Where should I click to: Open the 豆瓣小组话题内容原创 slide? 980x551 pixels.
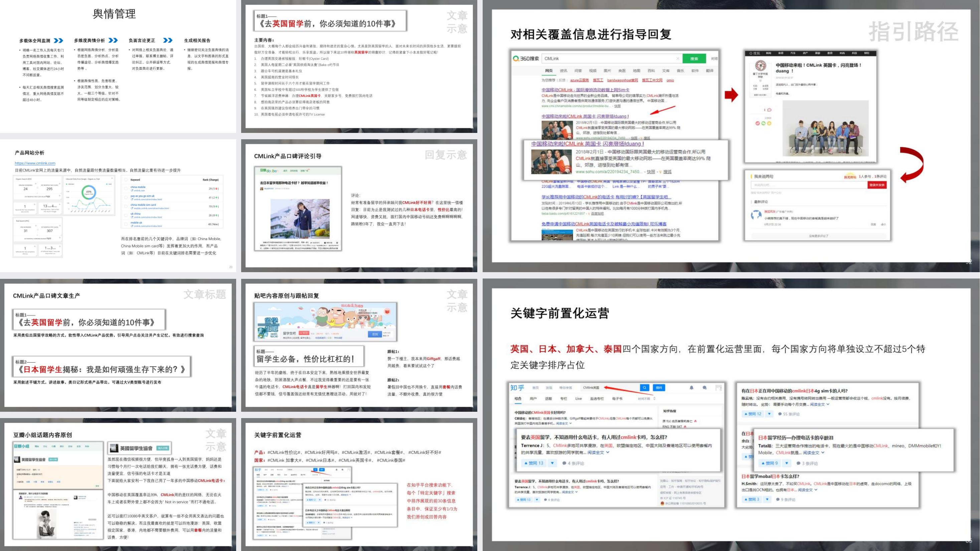(x=118, y=485)
